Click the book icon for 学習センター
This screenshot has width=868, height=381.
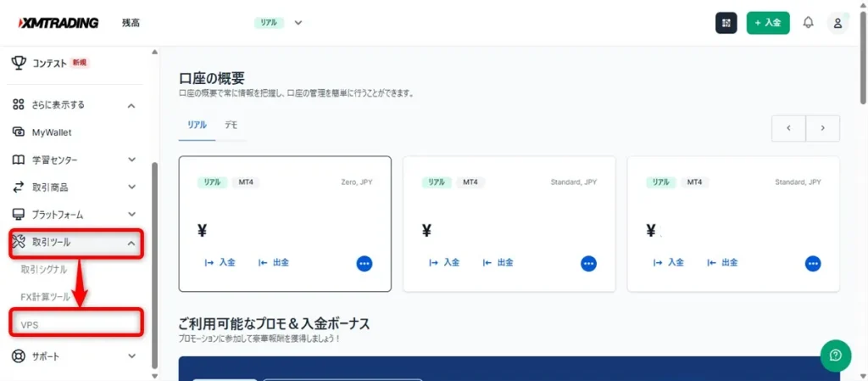point(19,160)
